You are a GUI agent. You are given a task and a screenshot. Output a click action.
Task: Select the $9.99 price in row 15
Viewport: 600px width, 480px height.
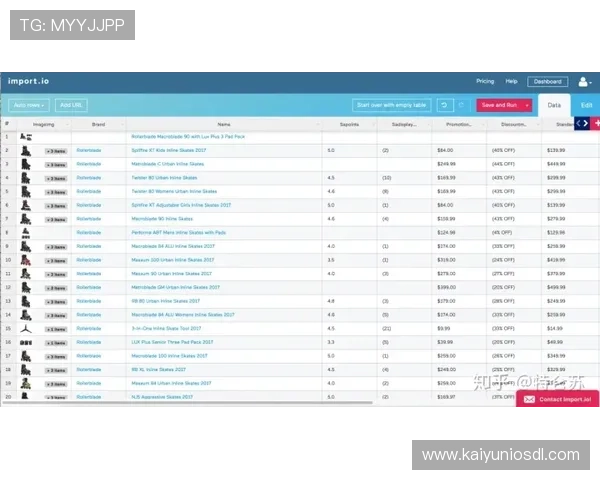[x=443, y=328]
